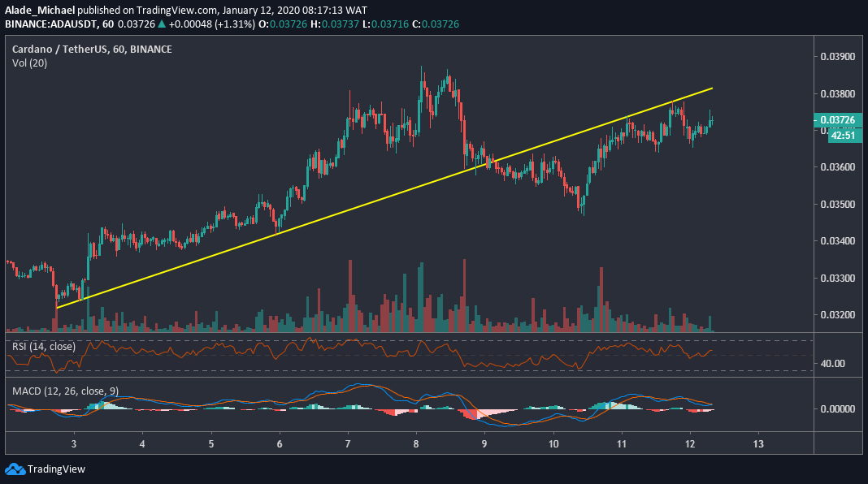Select the Vol (20) indicator label

[x=28, y=63]
